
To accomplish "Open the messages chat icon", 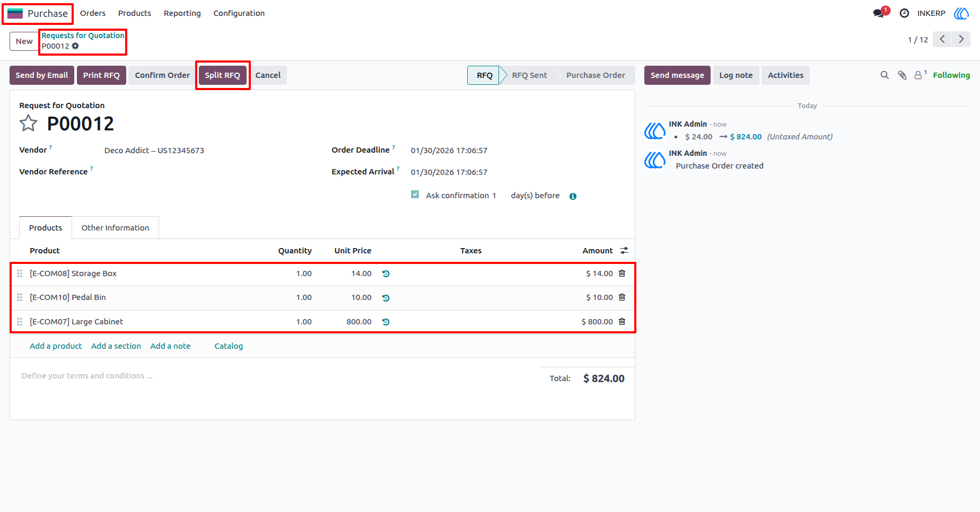I will [880, 13].
